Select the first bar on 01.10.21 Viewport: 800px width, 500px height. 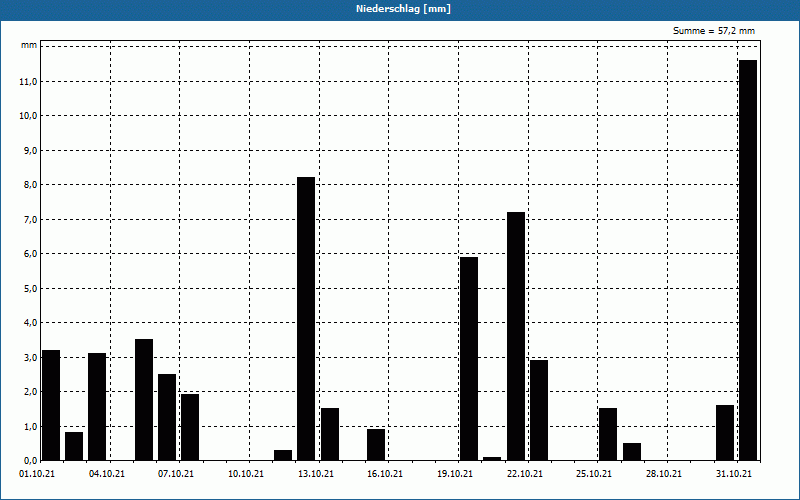(x=51, y=405)
